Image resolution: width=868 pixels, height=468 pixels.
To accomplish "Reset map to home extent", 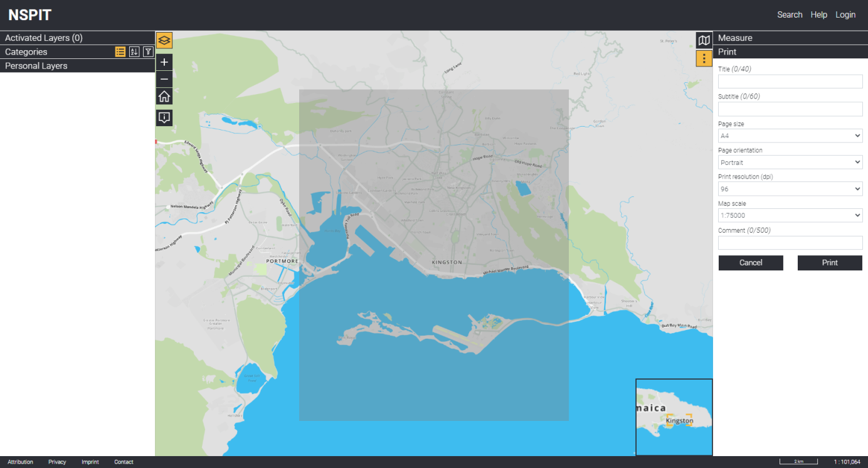I will coord(164,97).
